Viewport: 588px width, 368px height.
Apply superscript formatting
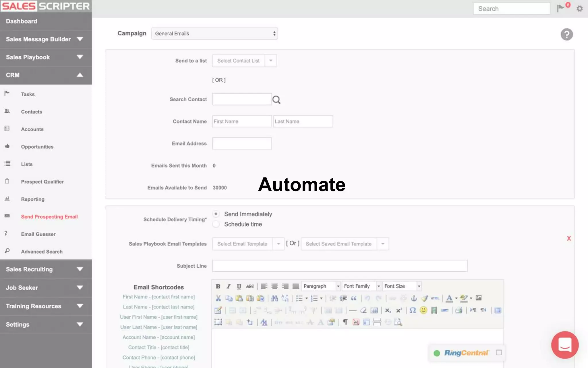399,310
